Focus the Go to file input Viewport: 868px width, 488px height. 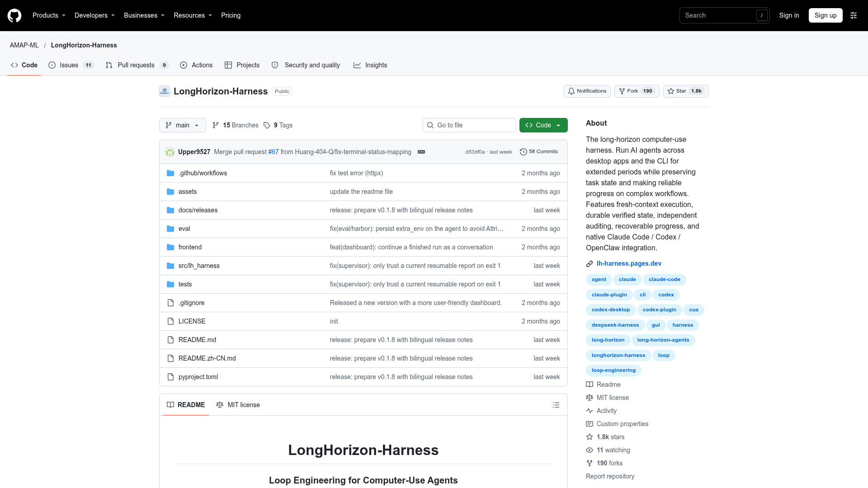[469, 125]
